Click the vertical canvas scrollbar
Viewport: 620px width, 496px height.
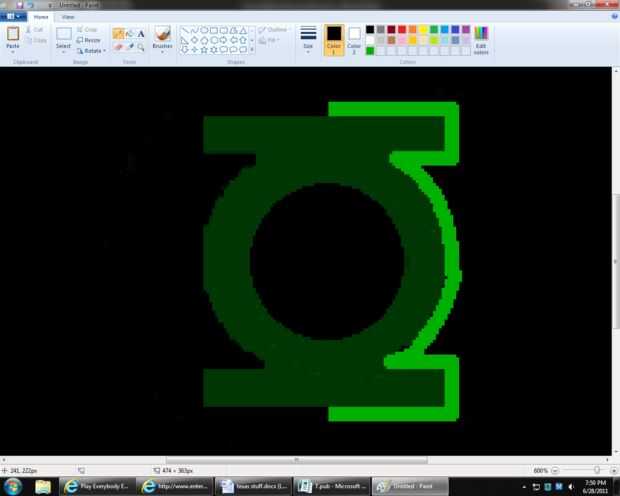(x=616, y=261)
